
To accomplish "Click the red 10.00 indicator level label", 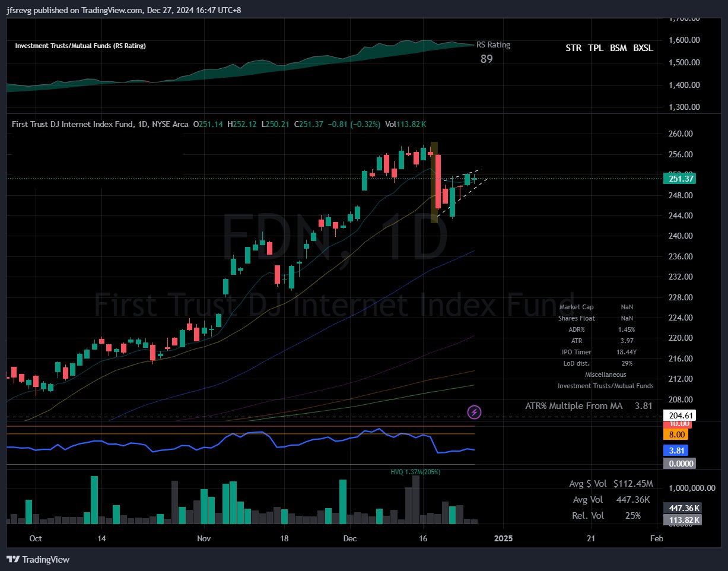I will click(679, 424).
